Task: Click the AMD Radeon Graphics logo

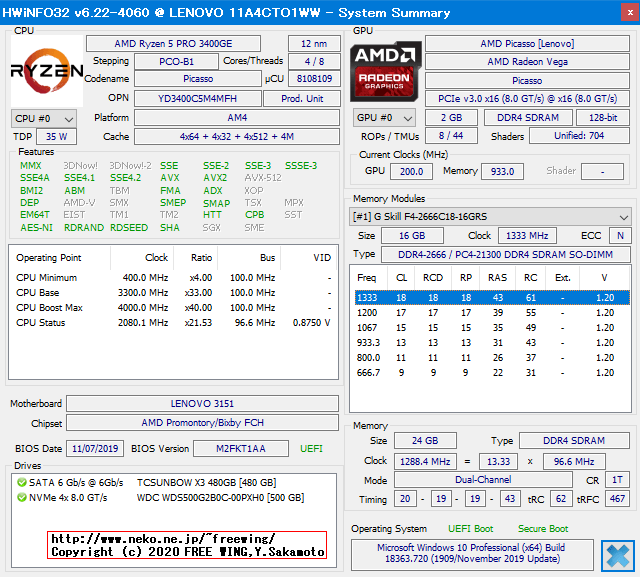Action: pos(386,71)
